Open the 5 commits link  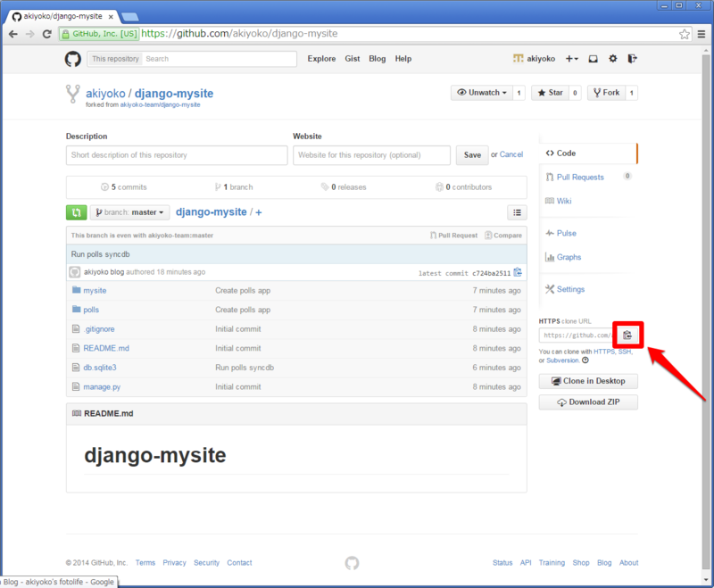124,187
